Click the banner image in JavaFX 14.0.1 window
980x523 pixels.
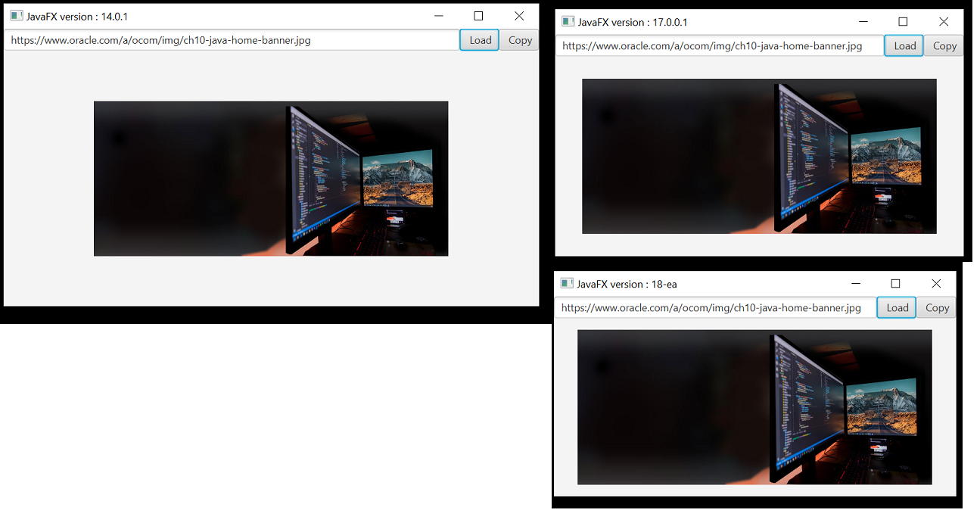click(x=271, y=179)
